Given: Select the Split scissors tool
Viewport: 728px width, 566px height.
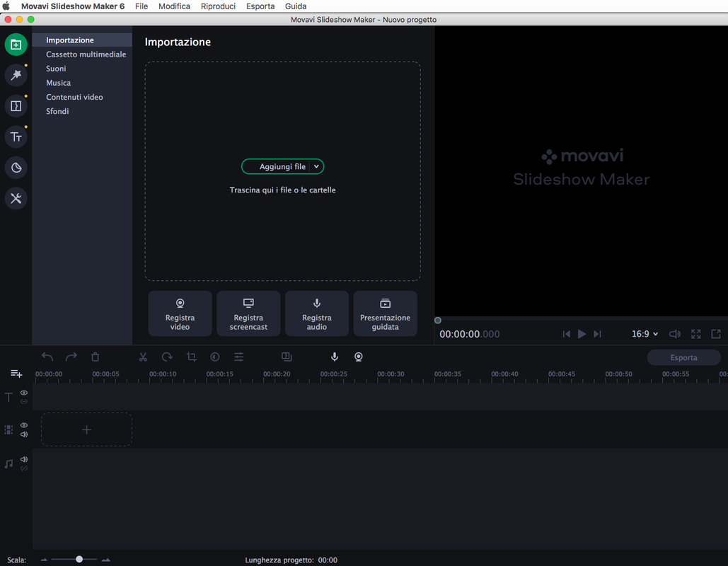Looking at the screenshot, I should coord(143,357).
